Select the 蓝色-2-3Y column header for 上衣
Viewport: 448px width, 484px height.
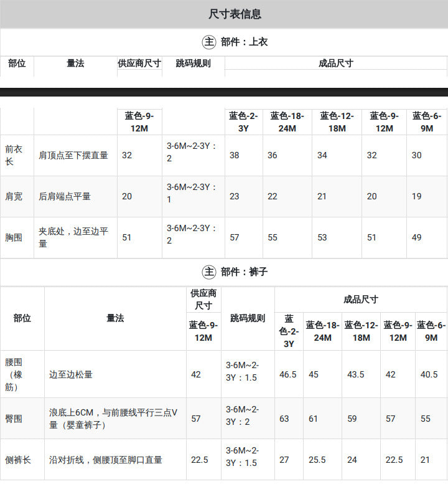pyautogui.click(x=243, y=122)
